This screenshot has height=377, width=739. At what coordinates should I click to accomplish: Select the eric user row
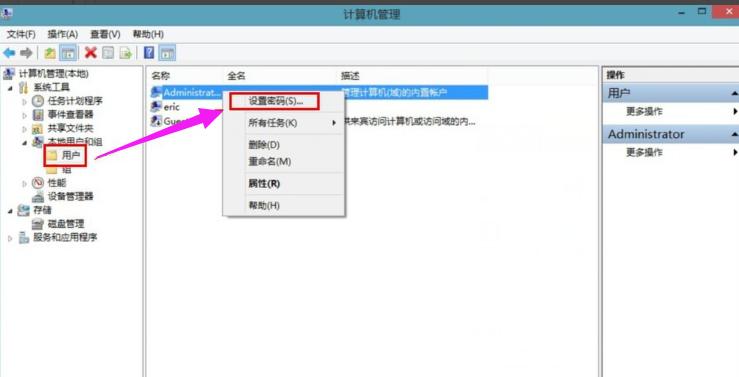171,107
